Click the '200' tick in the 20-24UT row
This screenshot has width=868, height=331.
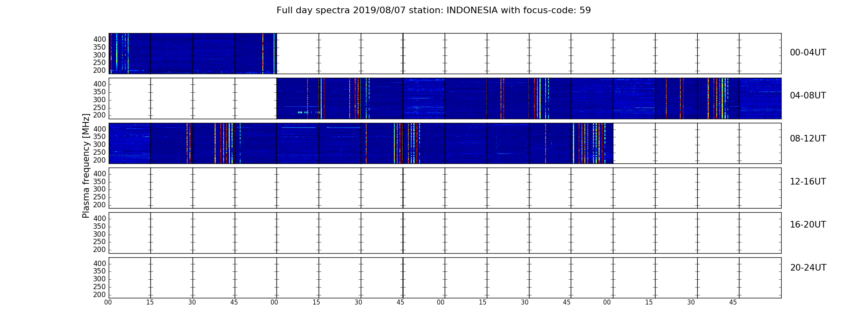coord(100,295)
